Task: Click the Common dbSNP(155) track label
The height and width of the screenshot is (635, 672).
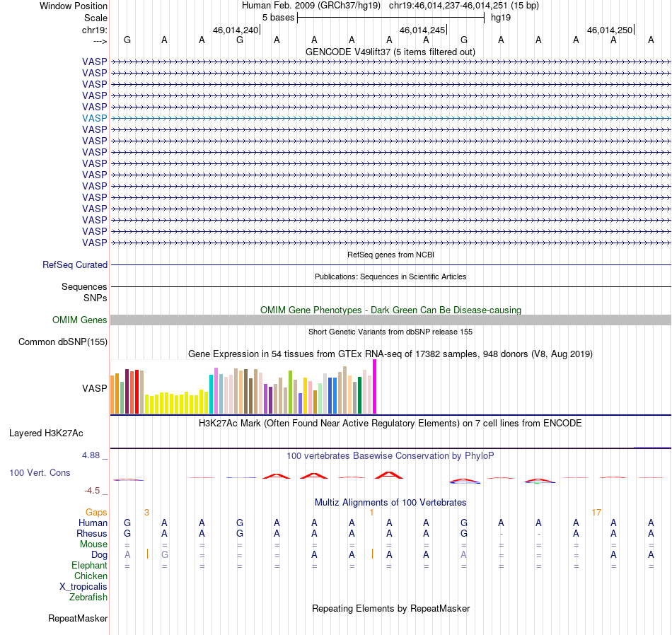Action: pyautogui.click(x=62, y=342)
